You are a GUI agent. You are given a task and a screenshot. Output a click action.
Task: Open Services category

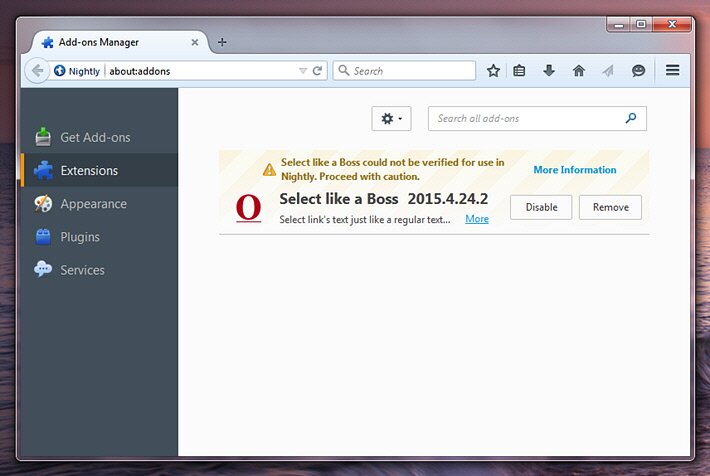coord(99,270)
